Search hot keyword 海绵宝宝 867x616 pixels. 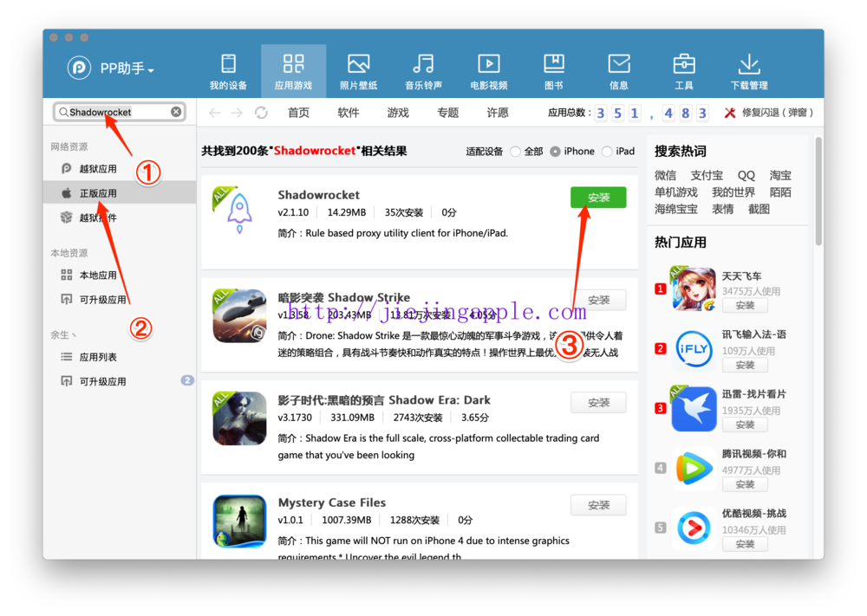pyautogui.click(x=675, y=209)
